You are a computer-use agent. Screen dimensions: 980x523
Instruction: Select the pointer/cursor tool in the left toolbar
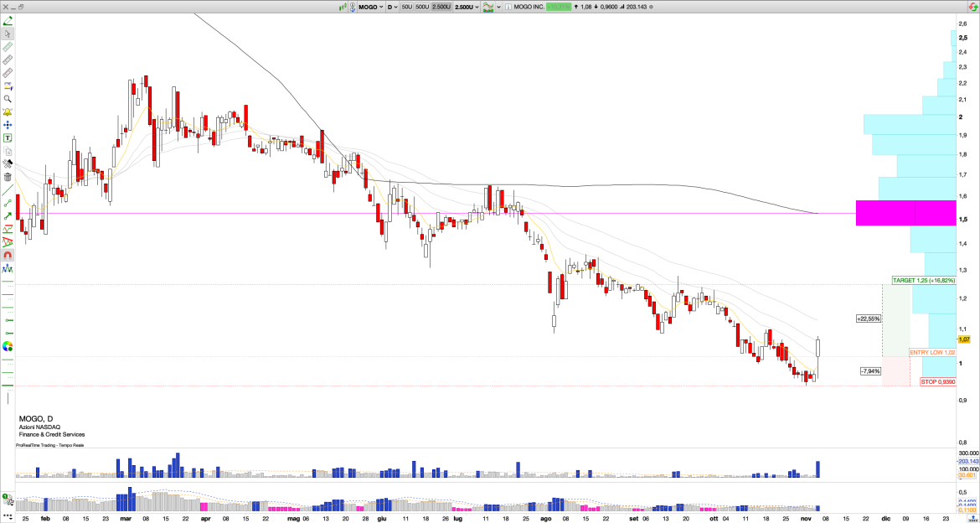[x=8, y=34]
